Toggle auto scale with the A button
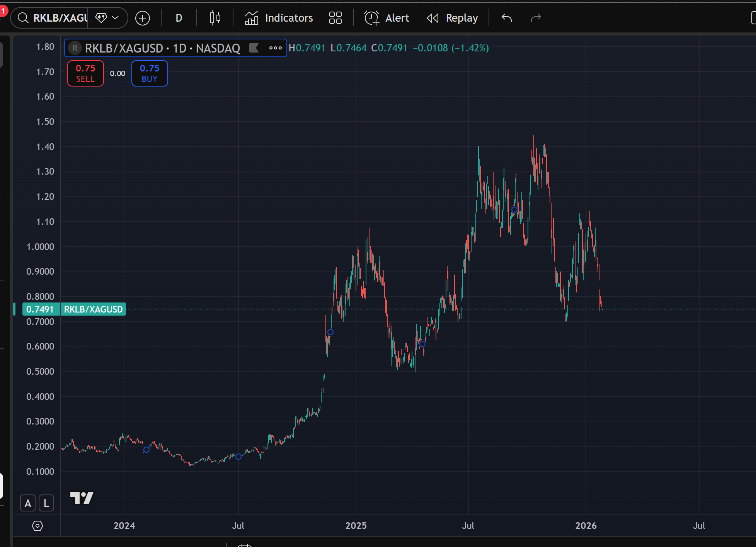 pyautogui.click(x=28, y=503)
